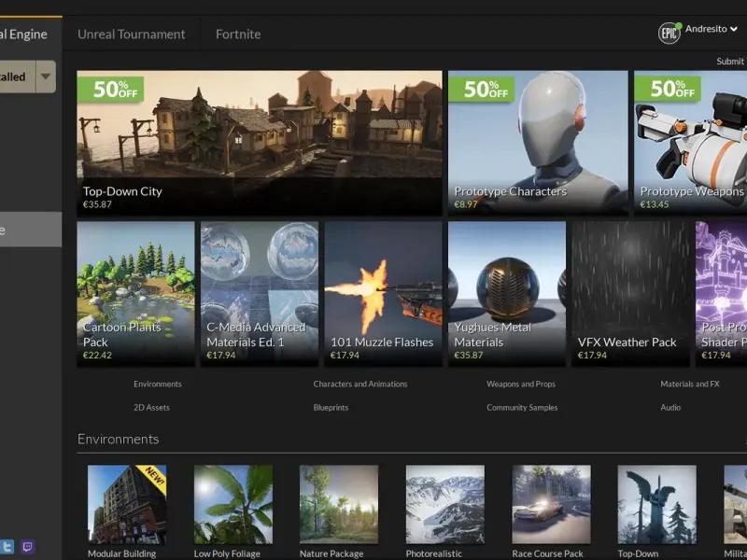The width and height of the screenshot is (747, 560).
Task: Browse the Blueprints category
Action: 331,408
